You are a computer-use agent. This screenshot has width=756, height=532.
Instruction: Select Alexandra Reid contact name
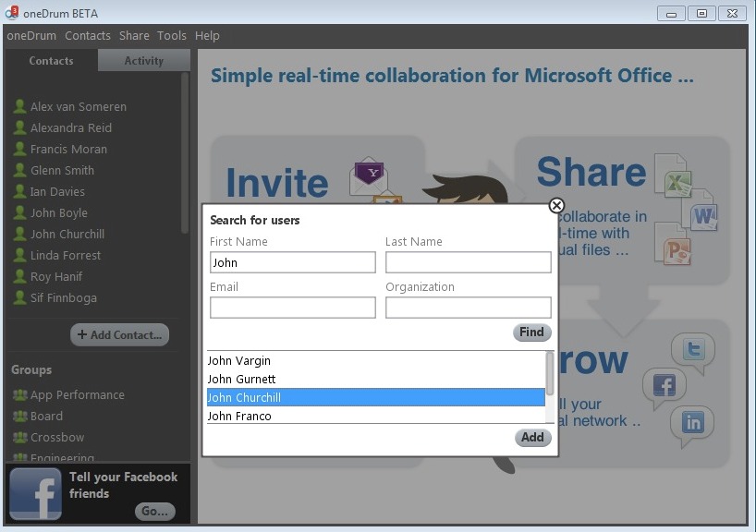(71, 127)
